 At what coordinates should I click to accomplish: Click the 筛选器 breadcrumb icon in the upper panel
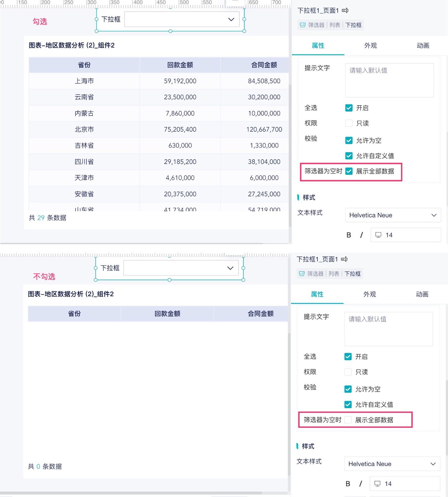(303, 25)
